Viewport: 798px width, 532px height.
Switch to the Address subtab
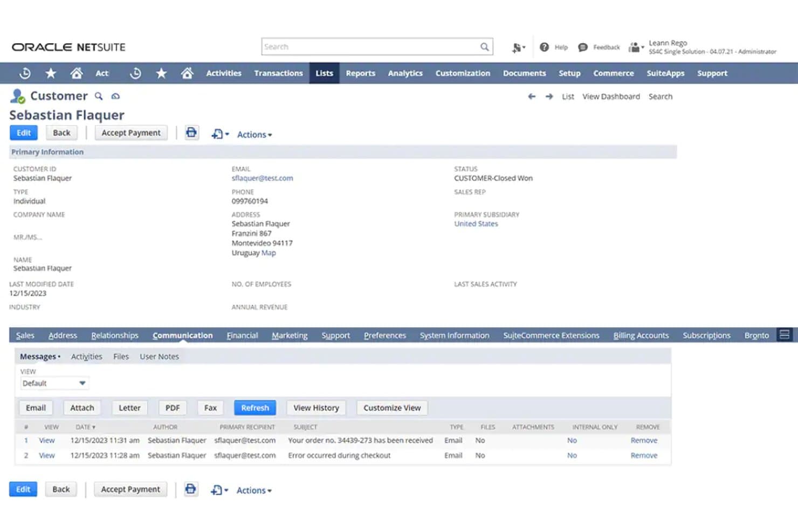point(63,335)
